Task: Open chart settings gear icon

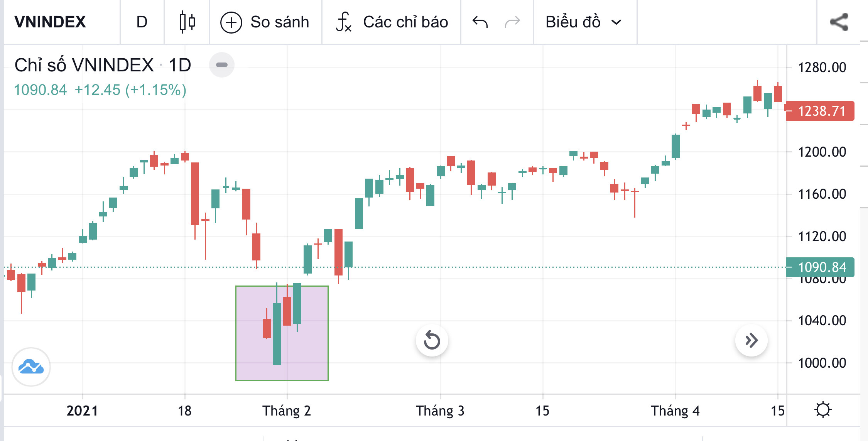Action: (x=822, y=410)
